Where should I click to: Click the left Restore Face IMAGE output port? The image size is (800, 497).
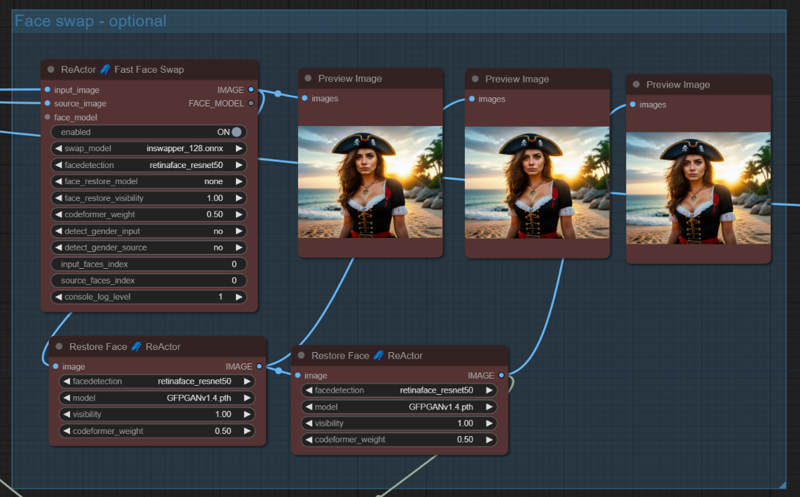(260, 366)
